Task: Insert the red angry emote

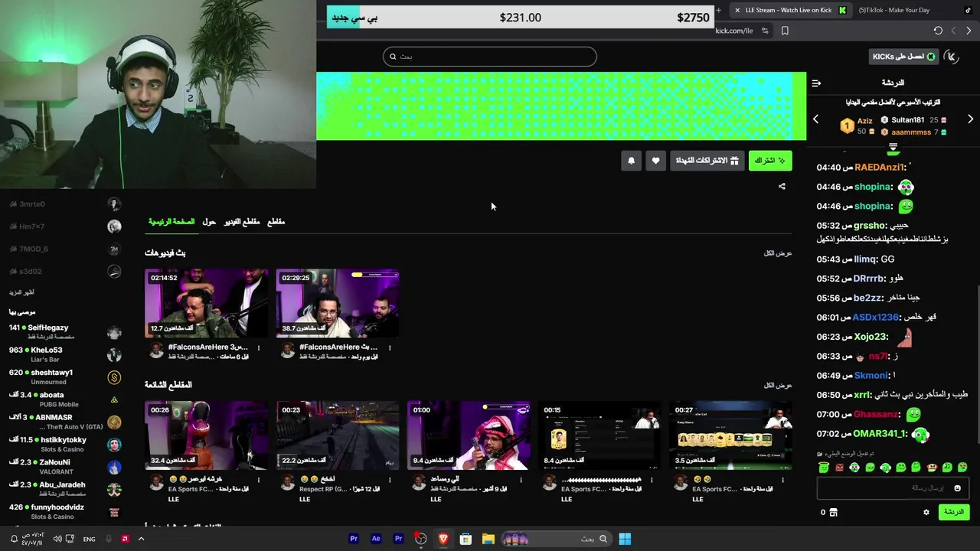Action: point(839,467)
